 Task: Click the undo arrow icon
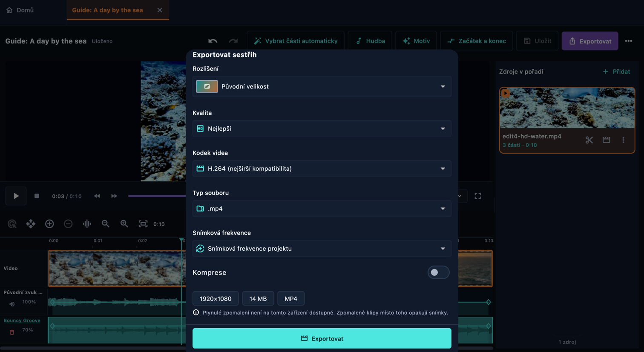(x=213, y=41)
